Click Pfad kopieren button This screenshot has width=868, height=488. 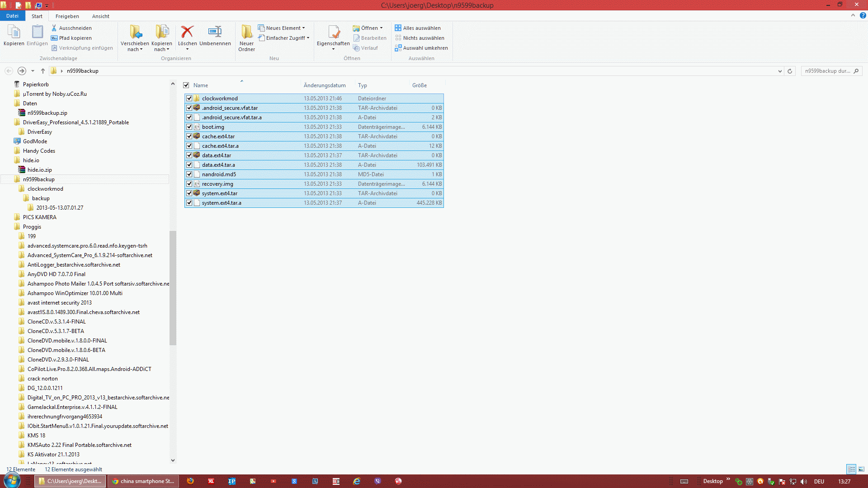[71, 38]
